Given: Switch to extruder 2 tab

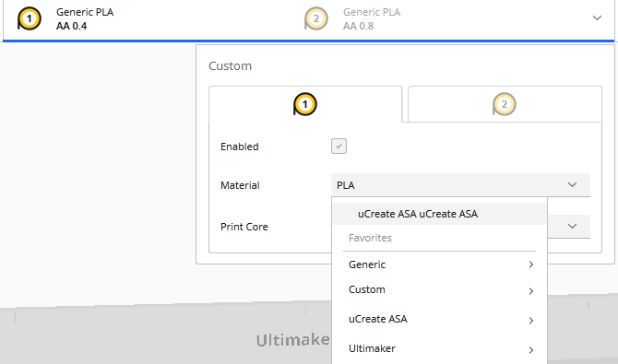Looking at the screenshot, I should 505,104.
